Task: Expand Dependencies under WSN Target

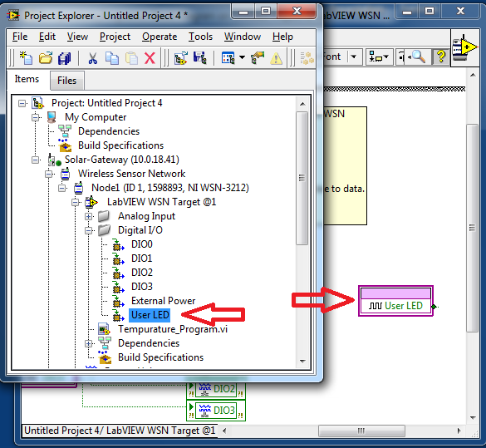Action: click(89, 343)
